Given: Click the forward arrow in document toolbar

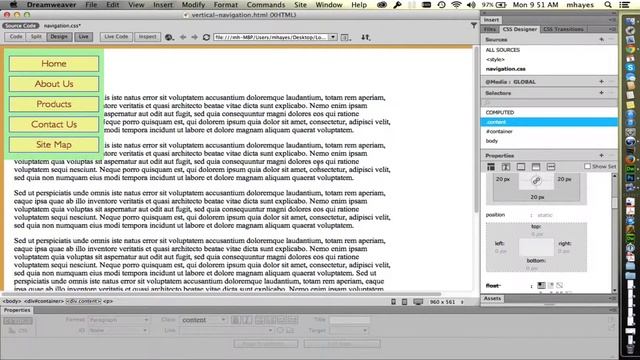Looking at the screenshot, I should pyautogui.click(x=194, y=37).
